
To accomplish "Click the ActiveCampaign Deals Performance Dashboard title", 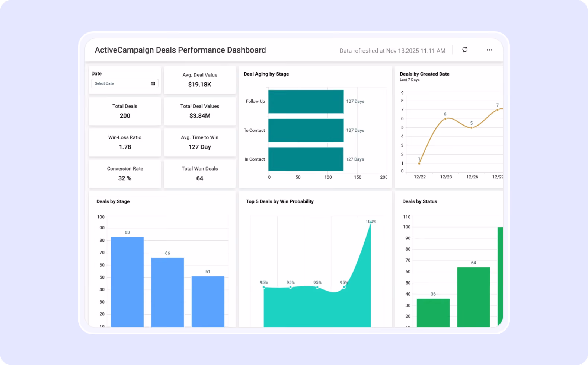I will tap(180, 50).
